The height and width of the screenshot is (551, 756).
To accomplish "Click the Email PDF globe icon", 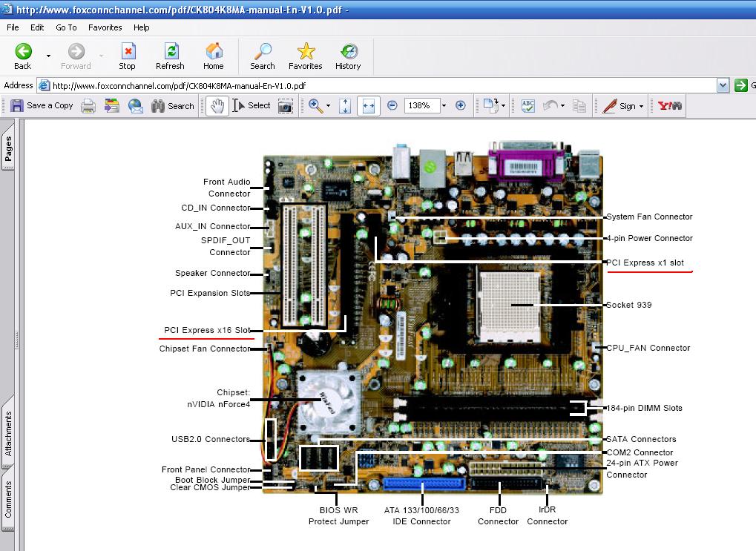I will (x=136, y=105).
